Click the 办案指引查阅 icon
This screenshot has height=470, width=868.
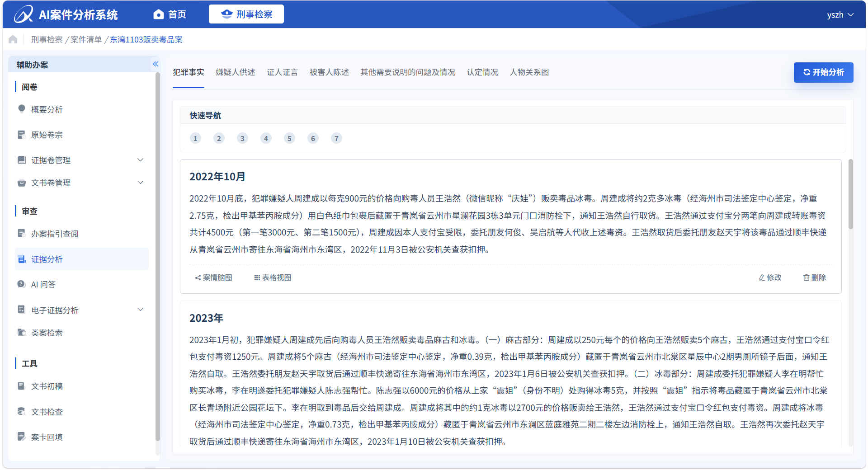click(22, 234)
